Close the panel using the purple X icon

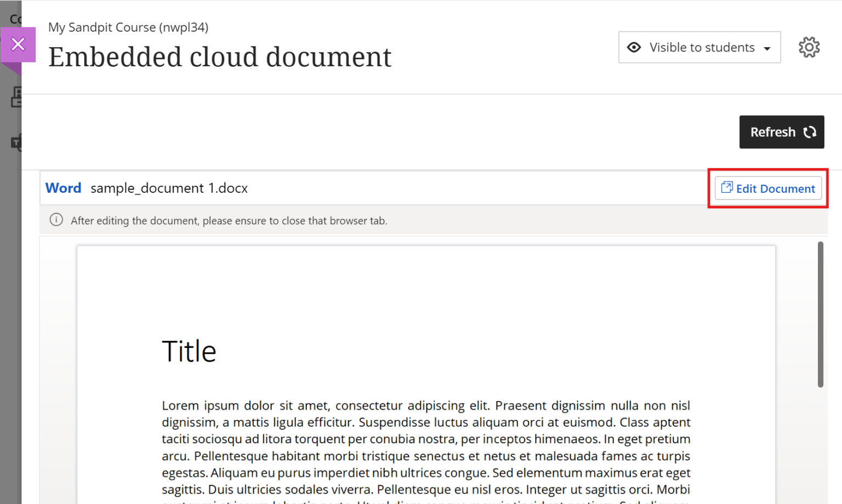tap(18, 44)
